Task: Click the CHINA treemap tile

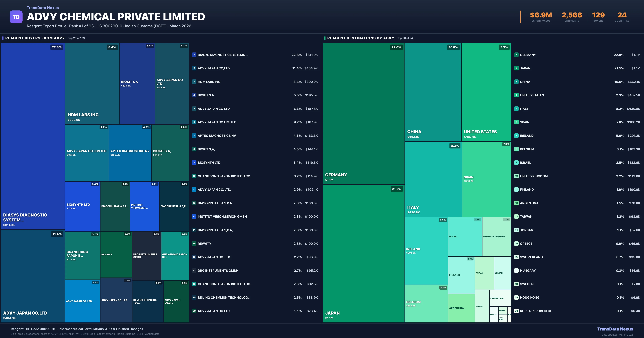Action: [x=433, y=92]
